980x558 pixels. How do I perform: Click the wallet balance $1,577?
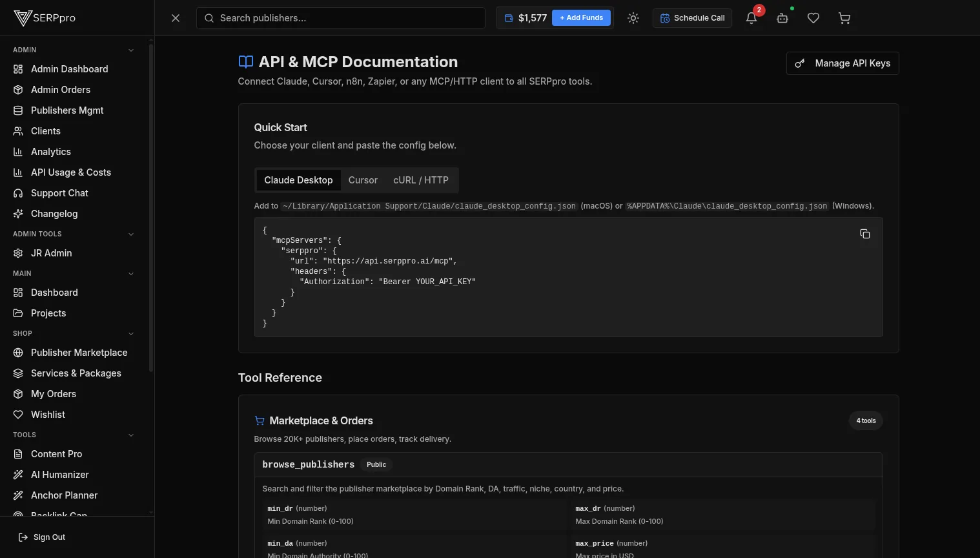526,18
